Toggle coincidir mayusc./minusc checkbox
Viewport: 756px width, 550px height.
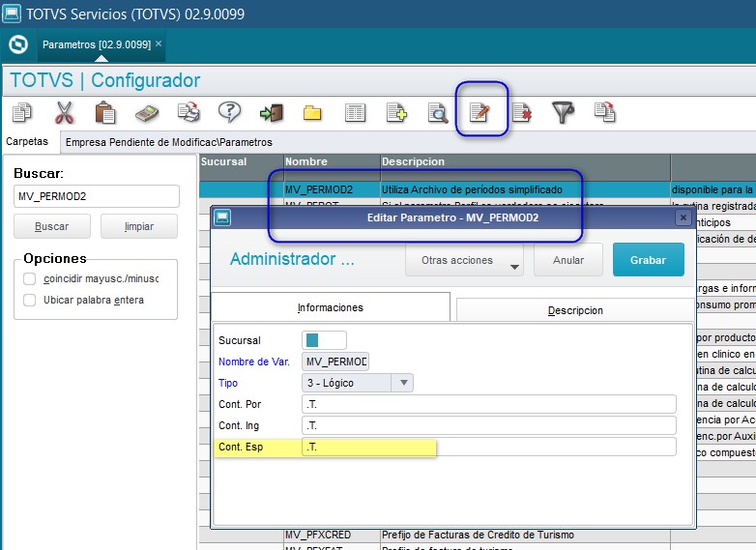pos(29,278)
